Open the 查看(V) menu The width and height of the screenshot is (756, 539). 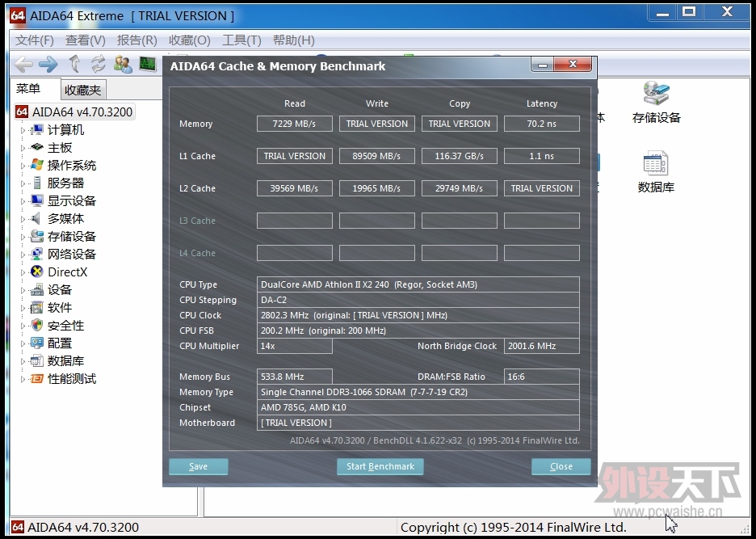click(86, 40)
